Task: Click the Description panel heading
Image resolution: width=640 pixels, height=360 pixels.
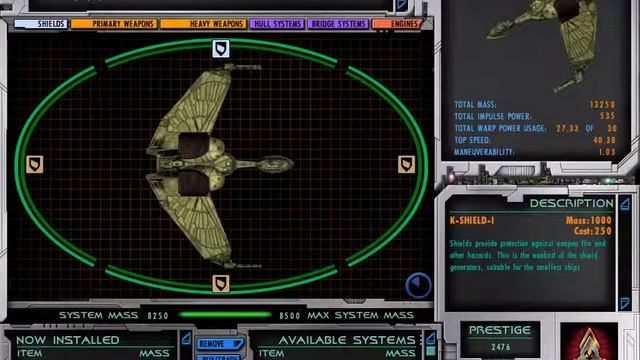Action: 571,203
